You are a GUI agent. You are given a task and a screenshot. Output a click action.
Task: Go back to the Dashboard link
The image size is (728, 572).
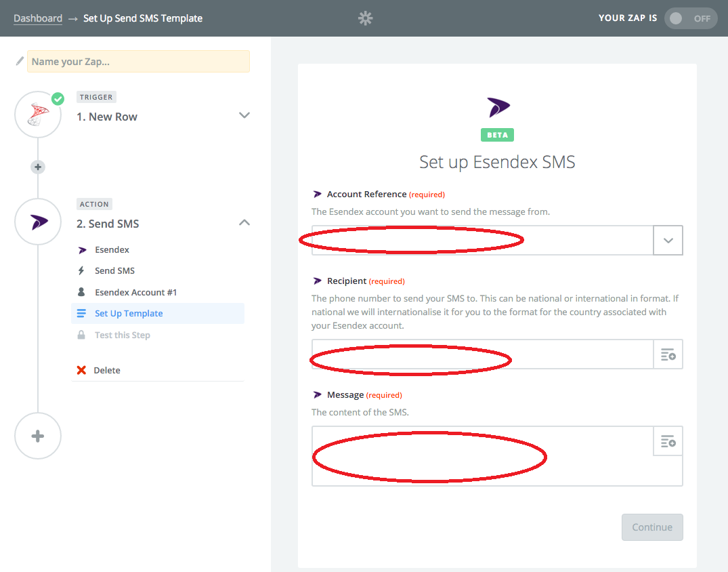[38, 18]
